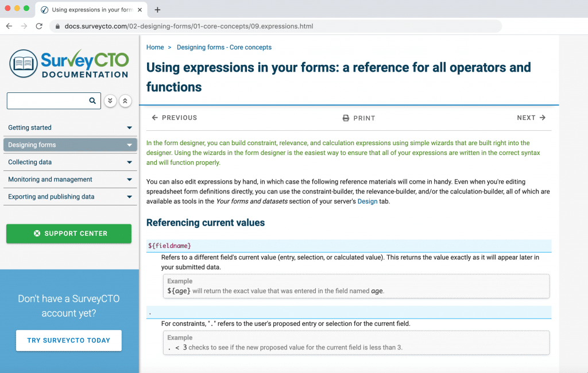This screenshot has height=373, width=588.
Task: Click the site lock icon in address bar
Action: pos(57,26)
